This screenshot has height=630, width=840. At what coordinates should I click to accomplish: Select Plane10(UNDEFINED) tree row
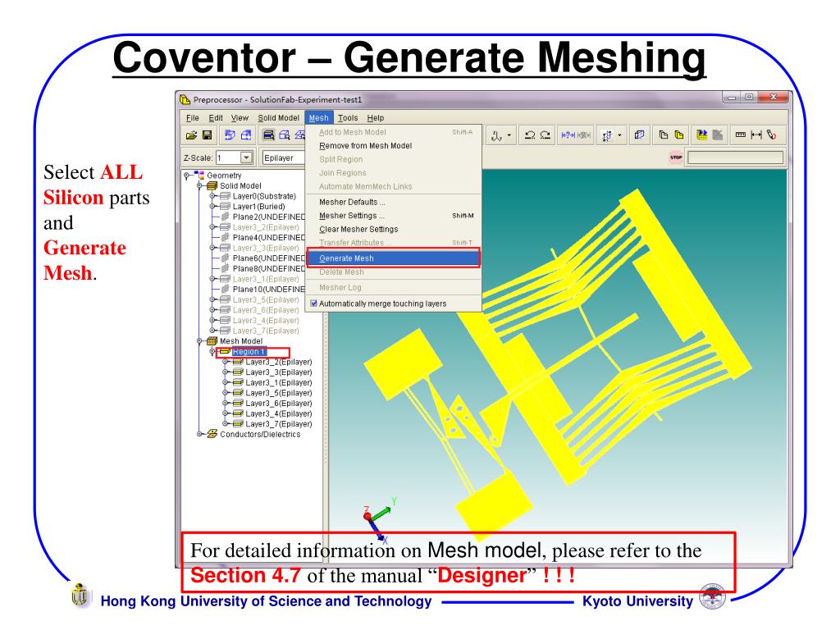click(269, 290)
